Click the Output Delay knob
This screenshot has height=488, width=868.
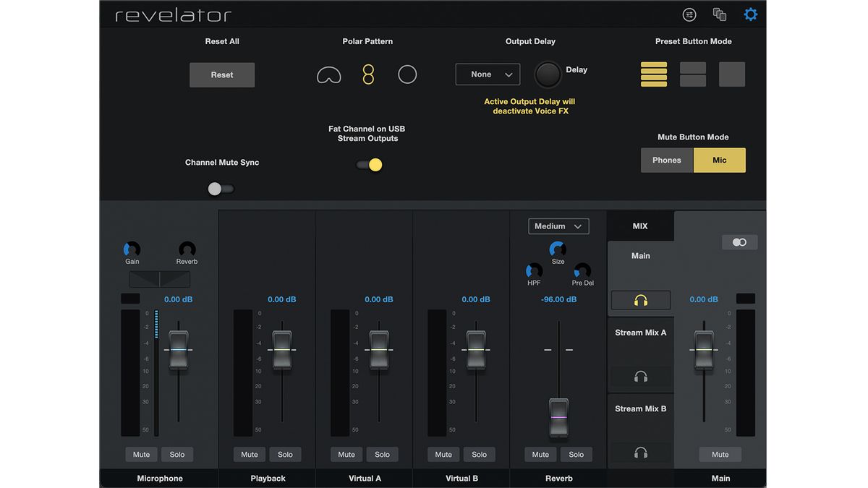[548, 74]
